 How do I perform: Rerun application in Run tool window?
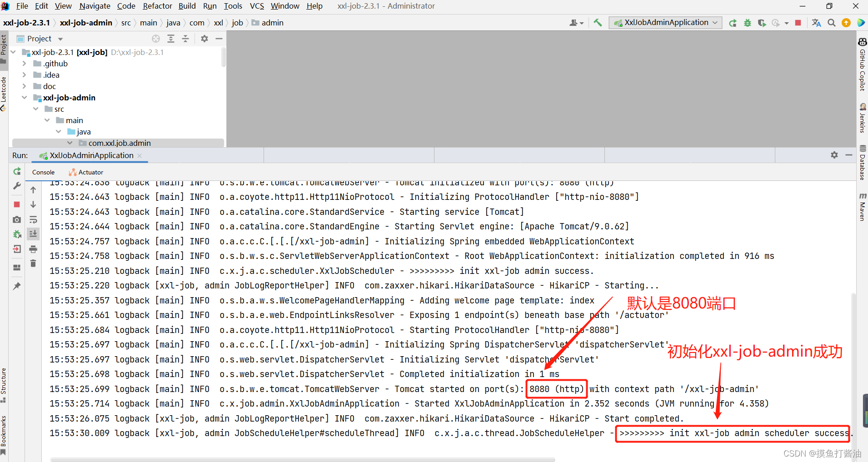(x=17, y=171)
